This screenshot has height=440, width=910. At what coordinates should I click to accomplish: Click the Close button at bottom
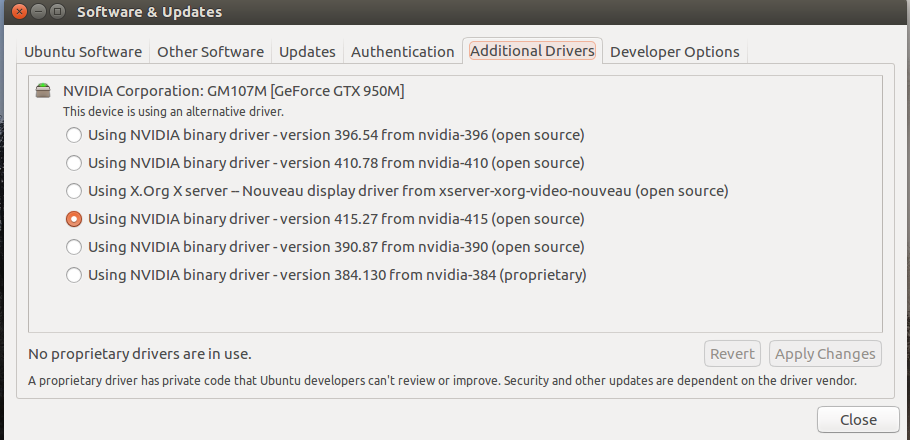858,420
